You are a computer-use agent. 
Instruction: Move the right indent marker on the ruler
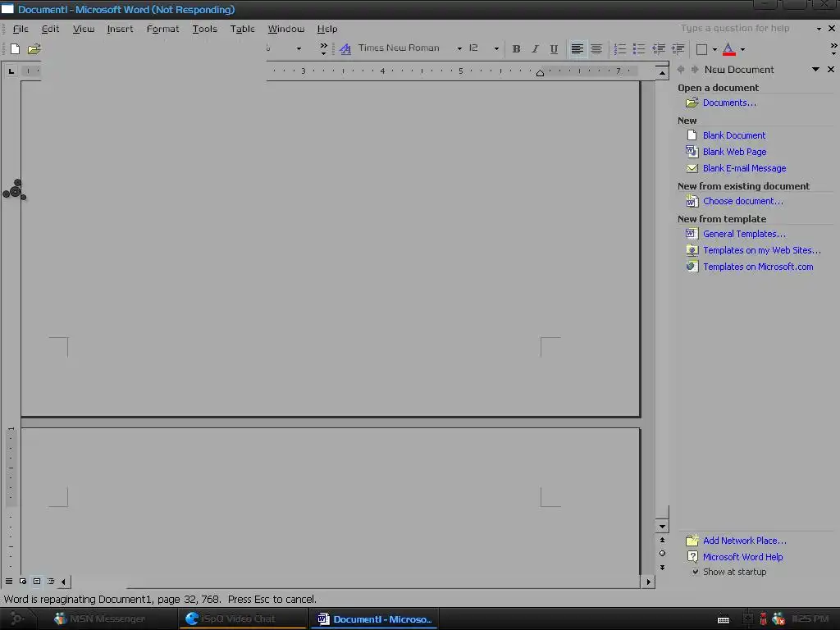click(x=540, y=73)
